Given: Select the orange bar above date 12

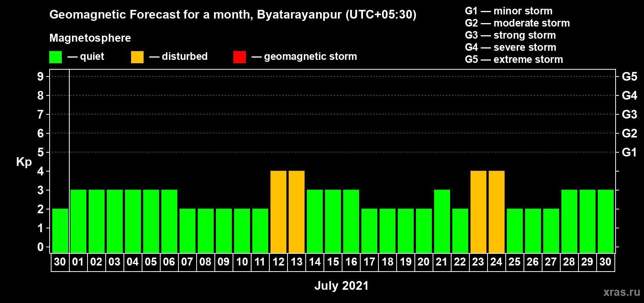Looking at the screenshot, I should point(278,212).
